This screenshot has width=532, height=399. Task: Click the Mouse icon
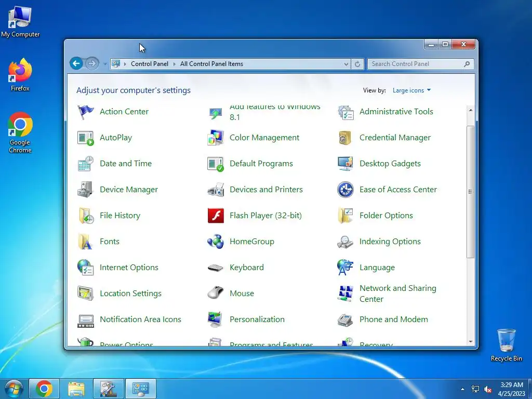(x=216, y=294)
